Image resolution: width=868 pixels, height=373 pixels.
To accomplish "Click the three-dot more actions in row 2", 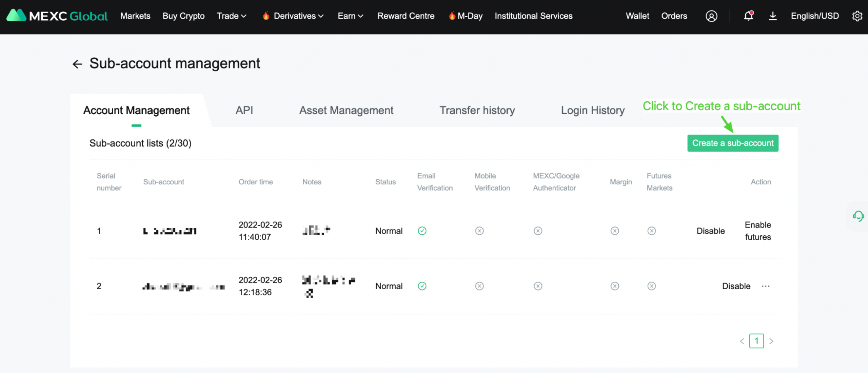I will [x=765, y=286].
